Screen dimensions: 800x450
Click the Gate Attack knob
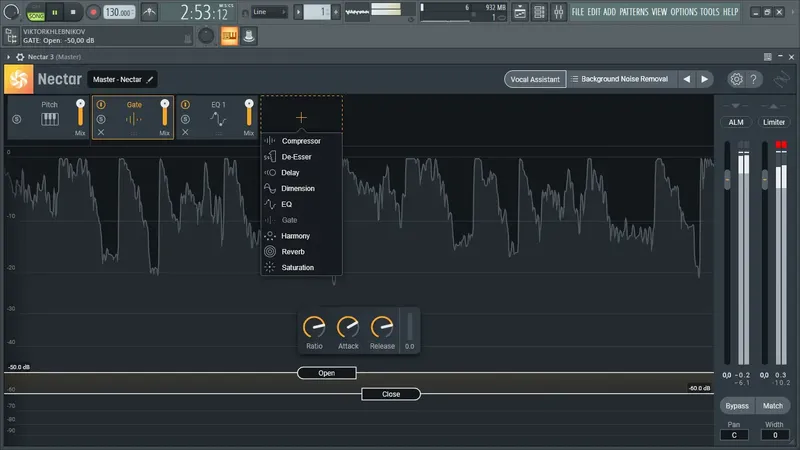(x=348, y=327)
